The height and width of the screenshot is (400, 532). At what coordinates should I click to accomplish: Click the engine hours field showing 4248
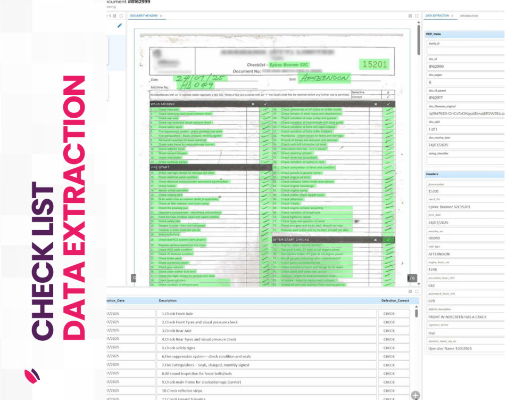[465, 270]
